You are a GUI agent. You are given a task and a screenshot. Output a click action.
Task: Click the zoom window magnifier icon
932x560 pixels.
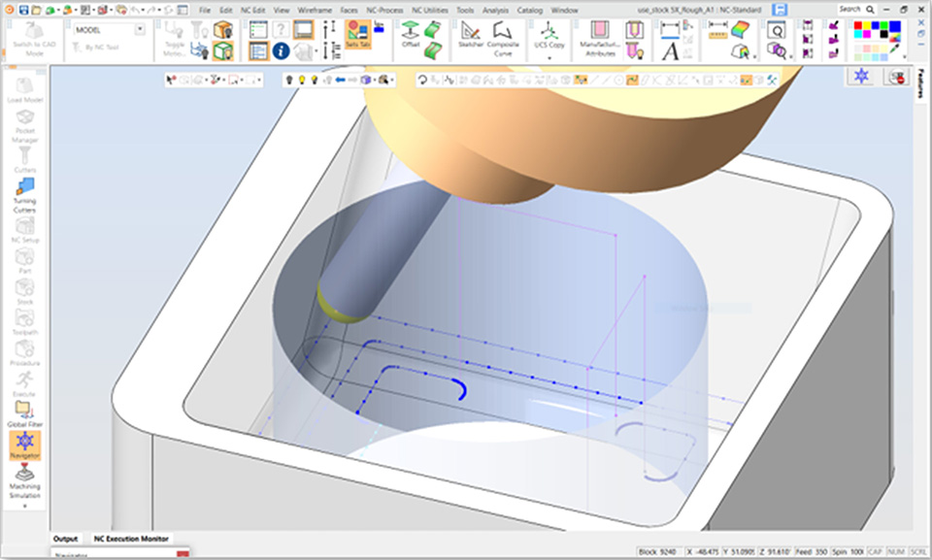tap(777, 30)
